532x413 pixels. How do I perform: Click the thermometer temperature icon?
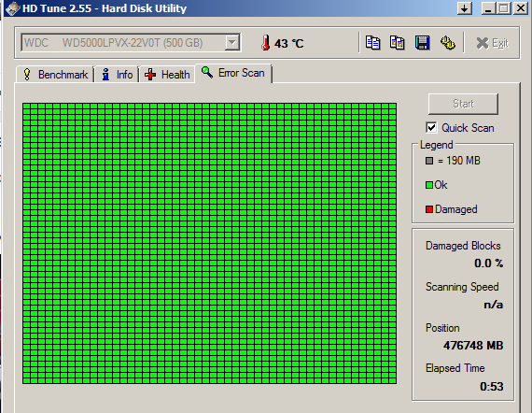(x=266, y=43)
